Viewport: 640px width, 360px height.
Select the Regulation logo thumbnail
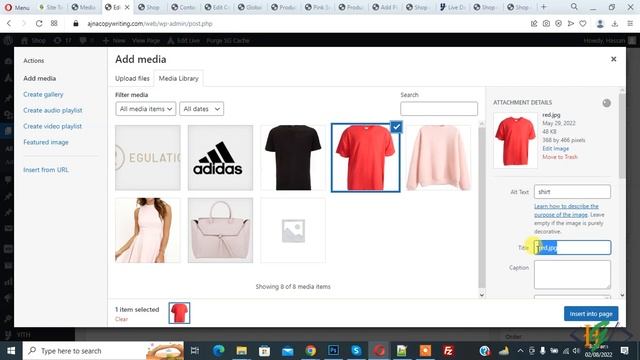click(x=148, y=158)
